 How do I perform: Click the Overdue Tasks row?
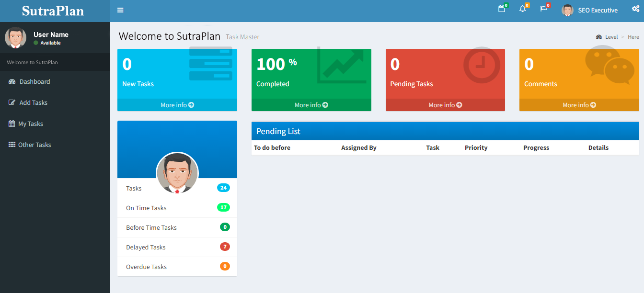(177, 267)
